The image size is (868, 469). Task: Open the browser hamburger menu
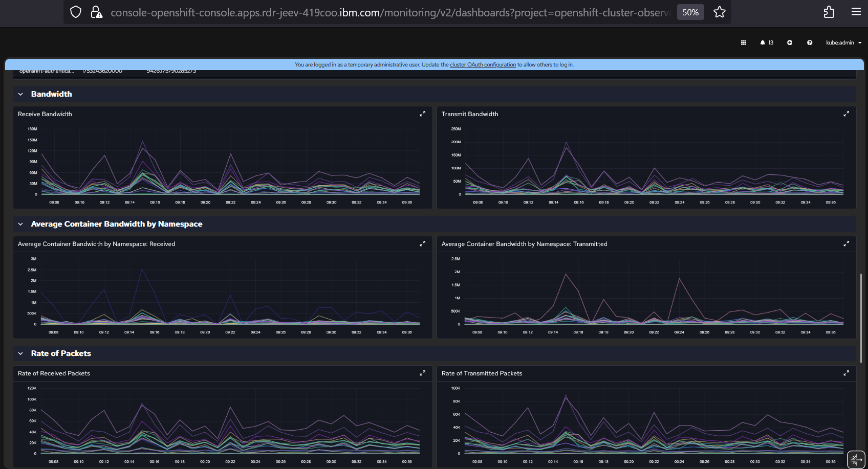point(856,12)
